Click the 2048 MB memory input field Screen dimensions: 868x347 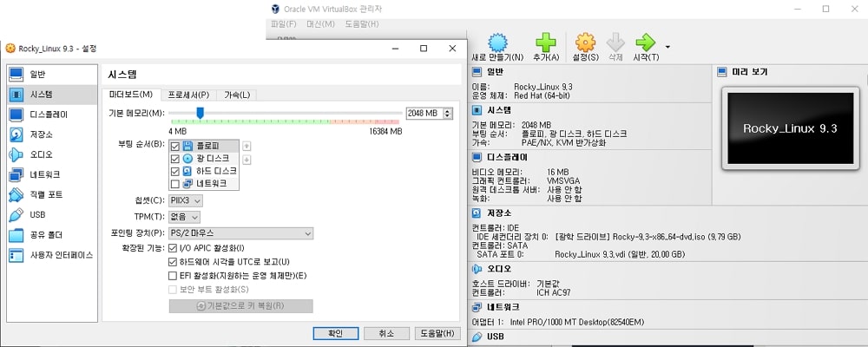click(424, 113)
